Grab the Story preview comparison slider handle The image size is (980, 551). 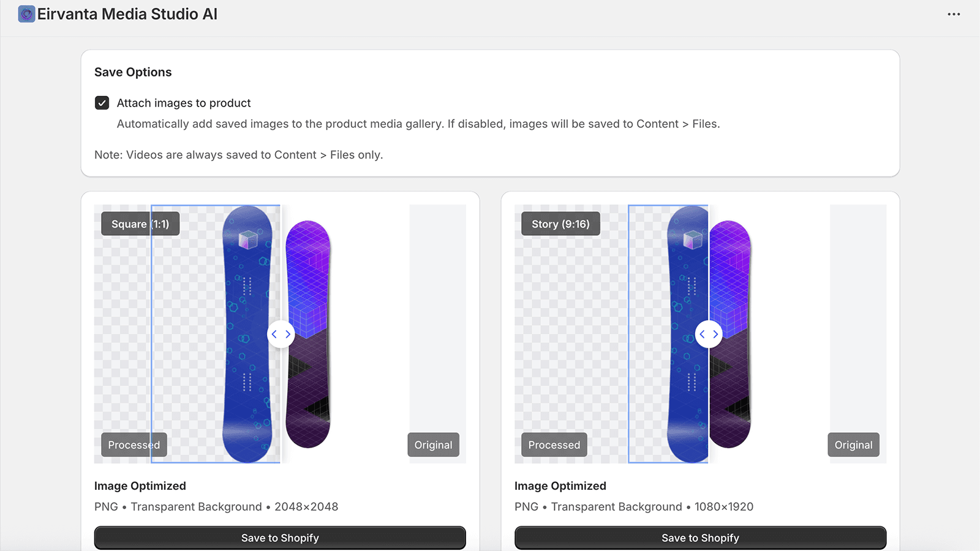coord(709,334)
